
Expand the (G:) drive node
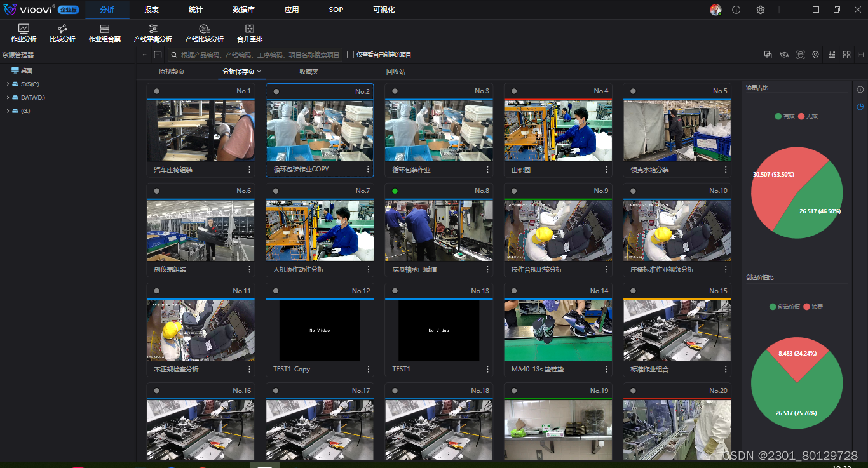click(8, 110)
